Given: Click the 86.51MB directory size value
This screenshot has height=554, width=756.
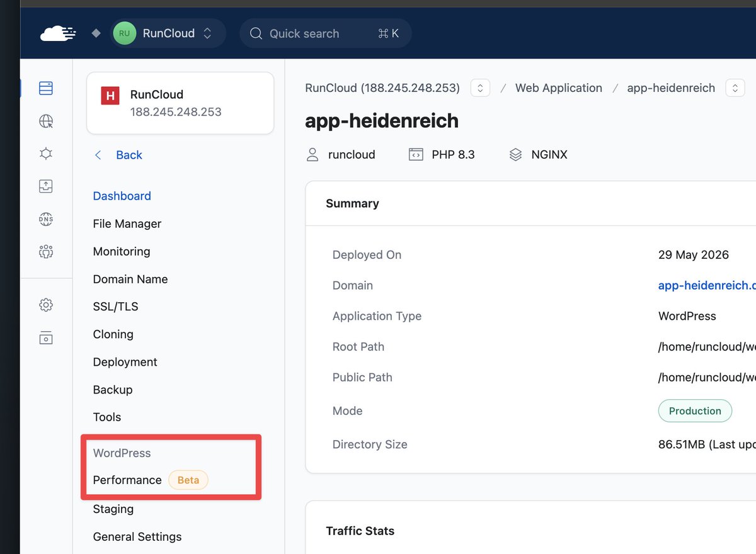Looking at the screenshot, I should (706, 444).
